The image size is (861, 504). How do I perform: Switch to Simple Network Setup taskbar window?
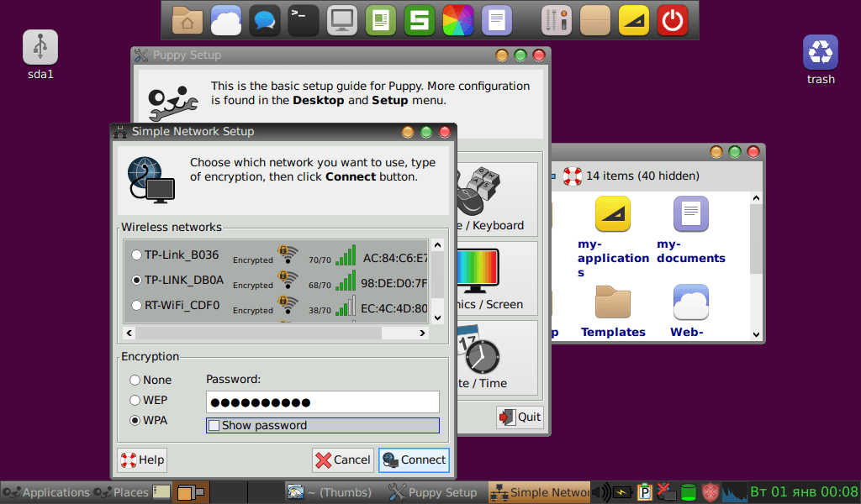point(540,492)
